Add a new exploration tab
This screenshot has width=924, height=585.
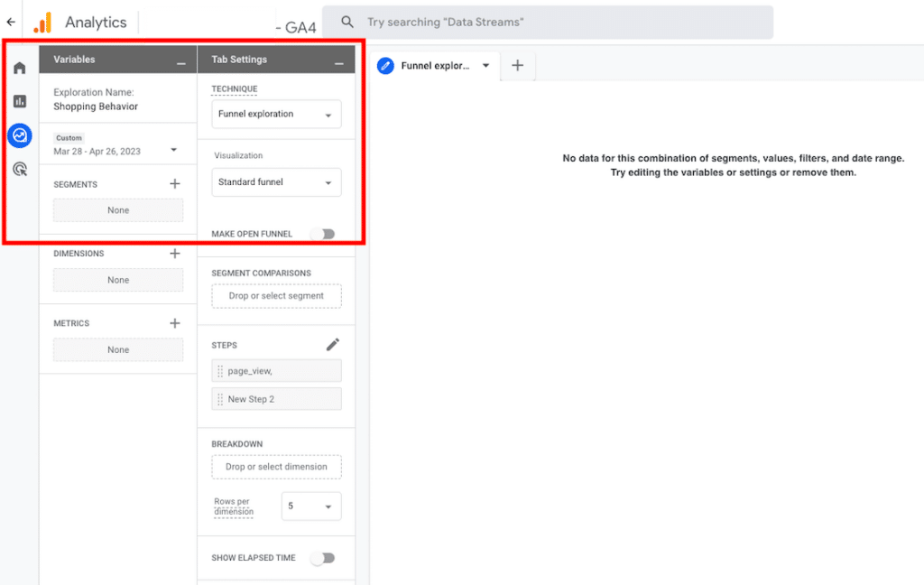[517, 66]
